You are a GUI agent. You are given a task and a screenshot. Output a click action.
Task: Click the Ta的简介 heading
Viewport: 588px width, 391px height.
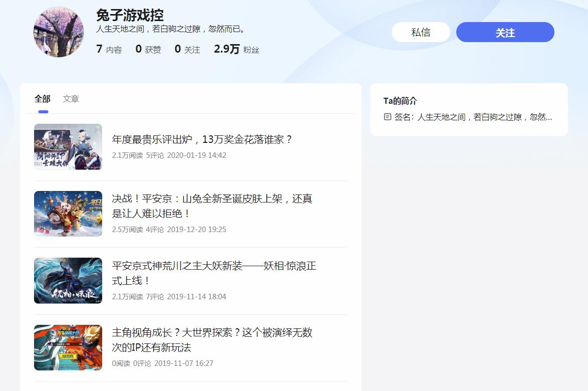(400, 101)
